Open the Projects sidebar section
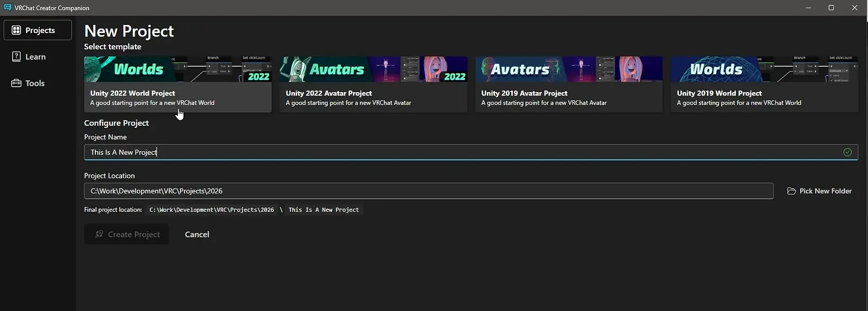The width and height of the screenshot is (868, 311). click(37, 30)
